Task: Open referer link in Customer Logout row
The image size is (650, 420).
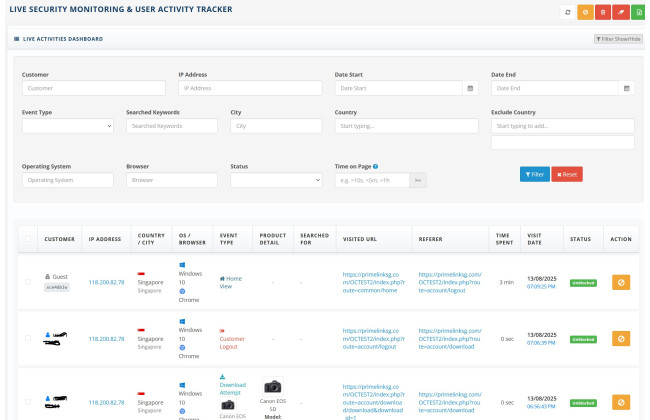Action: tap(450, 339)
